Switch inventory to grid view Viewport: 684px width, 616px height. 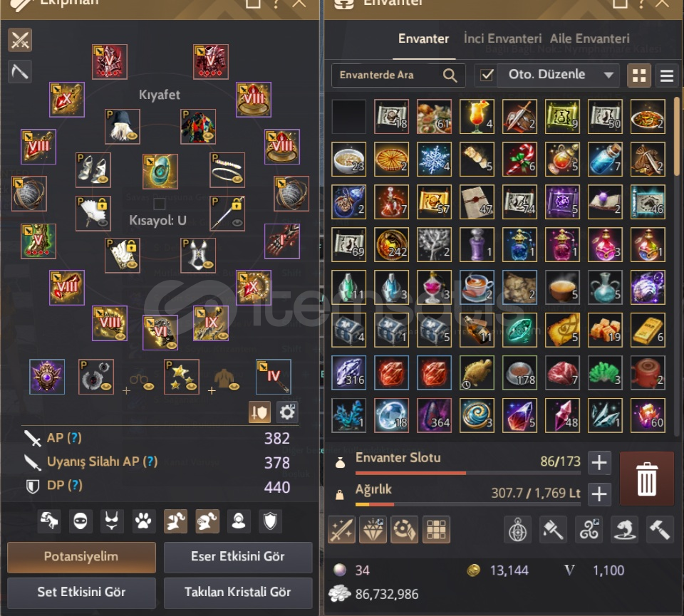click(x=639, y=75)
